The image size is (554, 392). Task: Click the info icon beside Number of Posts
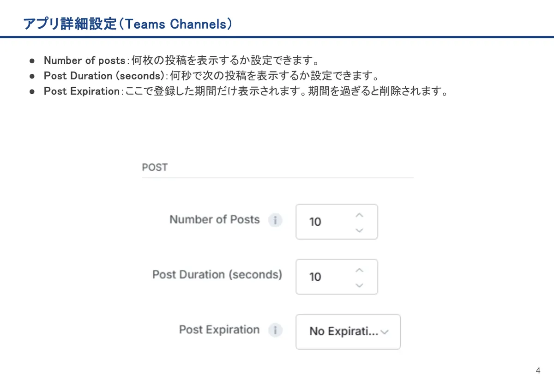(x=276, y=220)
